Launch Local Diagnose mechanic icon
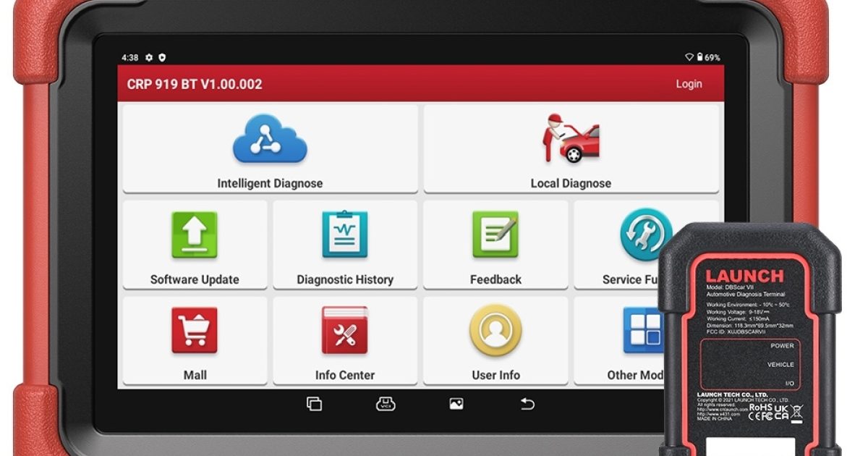 point(571,138)
